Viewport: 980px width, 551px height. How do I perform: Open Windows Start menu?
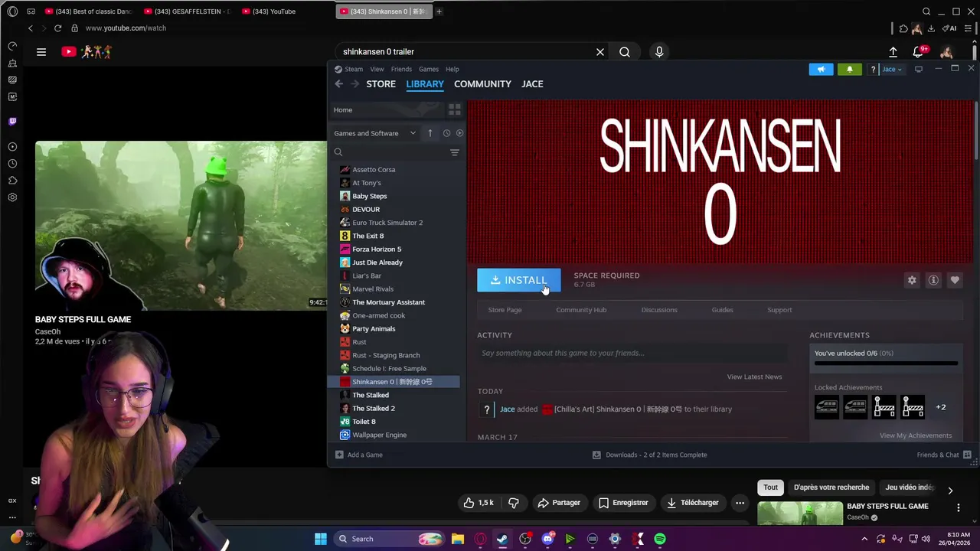coord(321,539)
